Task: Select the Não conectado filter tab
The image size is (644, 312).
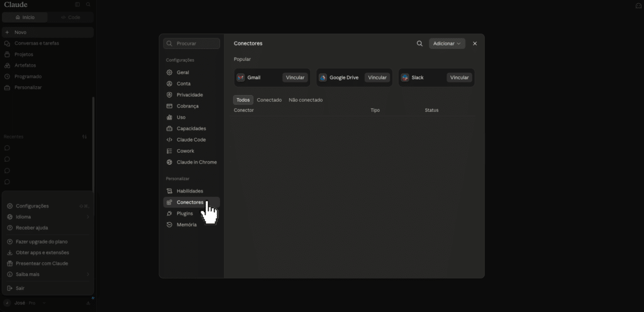Action: tap(306, 100)
